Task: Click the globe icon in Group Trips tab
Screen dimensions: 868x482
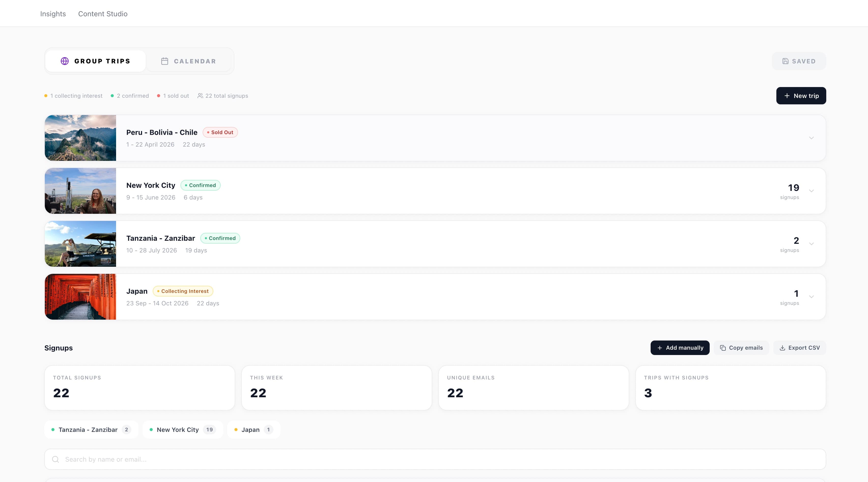Action: coord(65,61)
